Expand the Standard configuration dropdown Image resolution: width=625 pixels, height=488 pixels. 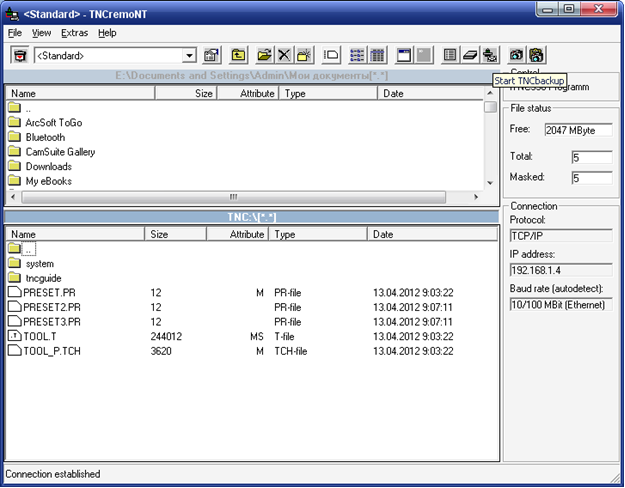point(189,56)
